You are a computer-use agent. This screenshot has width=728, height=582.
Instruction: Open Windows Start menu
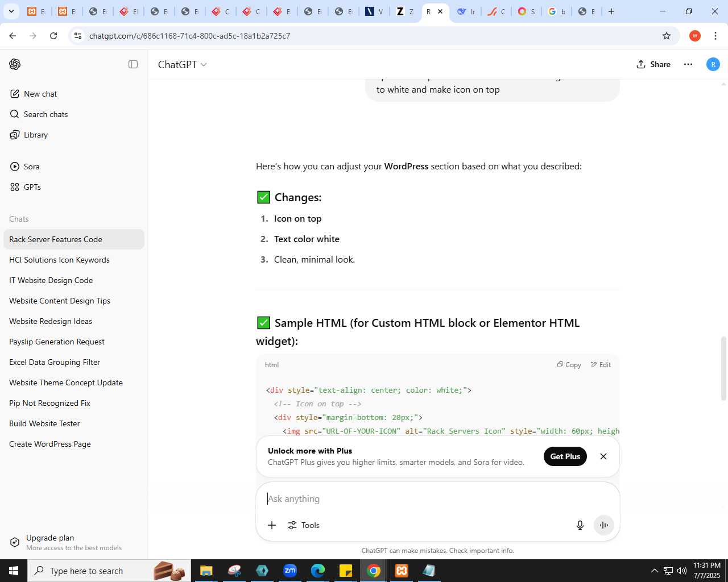coord(14,571)
